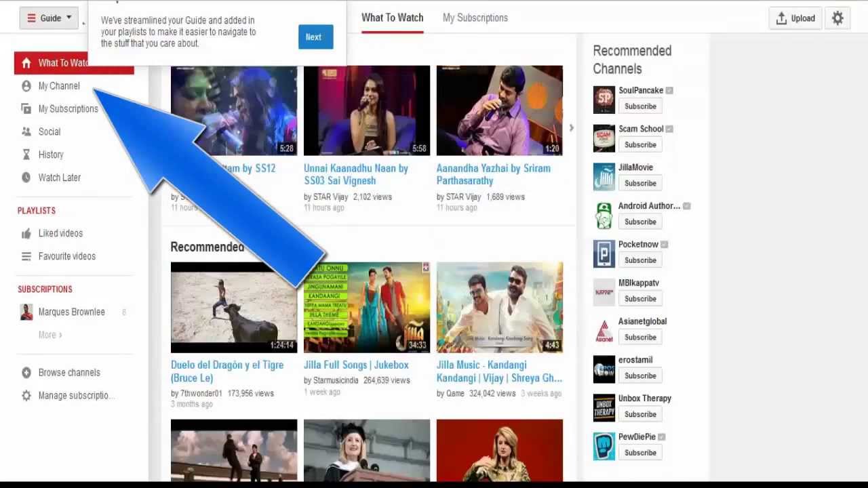Click the Manage subscriptions gear icon
This screenshot has width=868, height=488.
(x=26, y=396)
